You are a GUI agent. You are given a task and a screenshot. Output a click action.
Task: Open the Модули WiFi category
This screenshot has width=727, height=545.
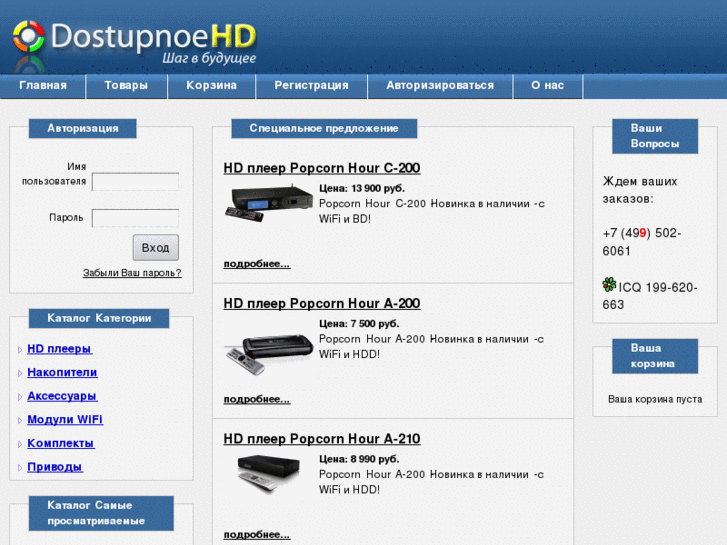click(x=65, y=420)
